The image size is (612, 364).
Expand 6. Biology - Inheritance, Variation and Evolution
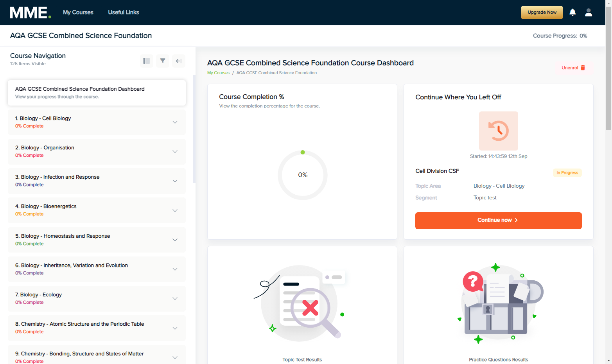click(x=97, y=269)
